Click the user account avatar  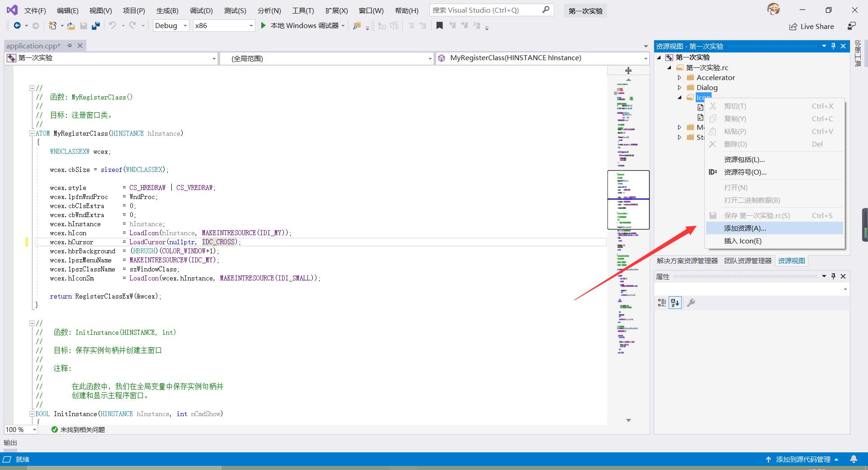click(774, 9)
